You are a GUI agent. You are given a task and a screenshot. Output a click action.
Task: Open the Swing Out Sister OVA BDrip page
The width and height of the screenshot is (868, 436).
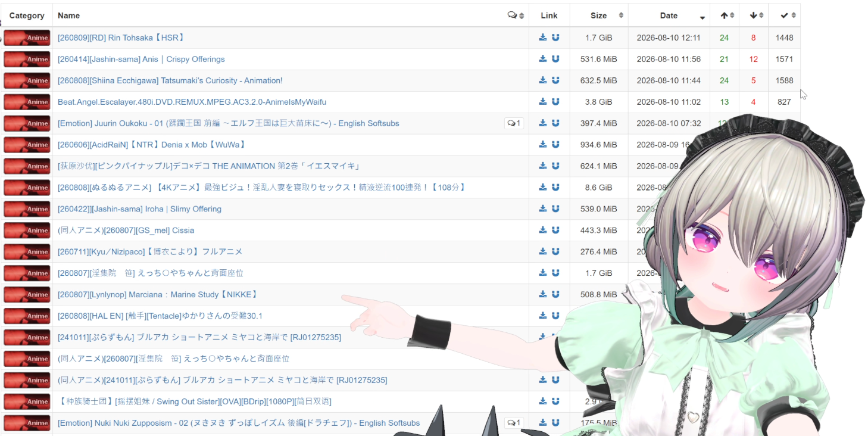click(x=194, y=401)
